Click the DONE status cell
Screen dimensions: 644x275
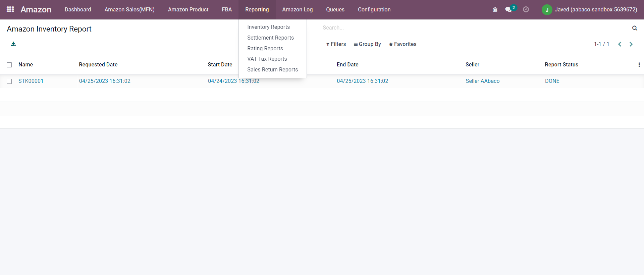(552, 81)
